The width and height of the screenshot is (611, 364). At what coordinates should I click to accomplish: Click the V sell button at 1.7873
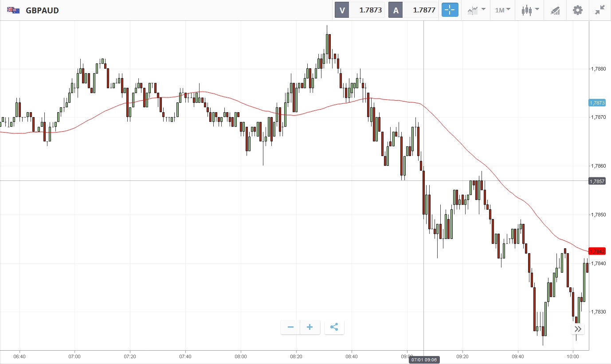[360, 10]
